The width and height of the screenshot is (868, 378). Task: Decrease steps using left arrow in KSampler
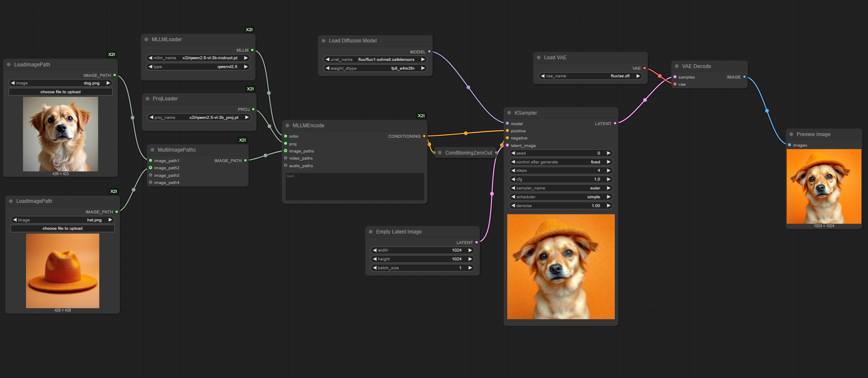click(x=512, y=171)
